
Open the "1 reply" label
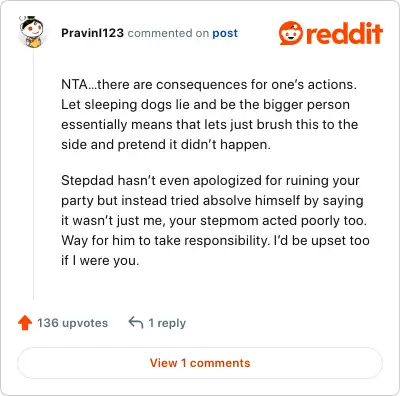(167, 323)
